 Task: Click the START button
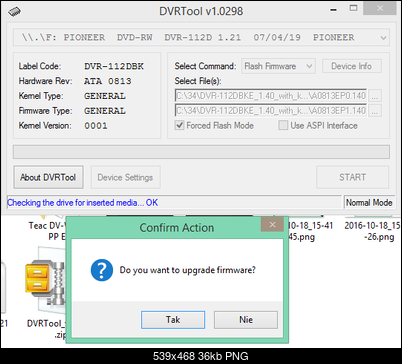(352, 177)
